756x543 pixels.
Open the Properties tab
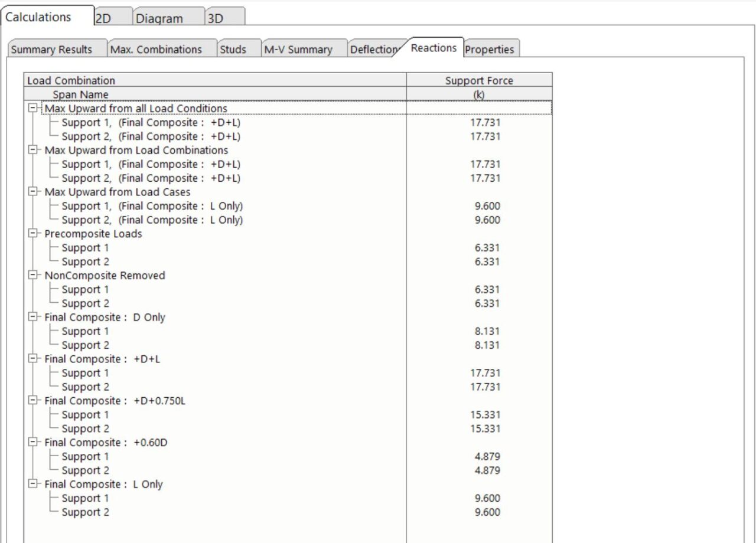point(489,50)
